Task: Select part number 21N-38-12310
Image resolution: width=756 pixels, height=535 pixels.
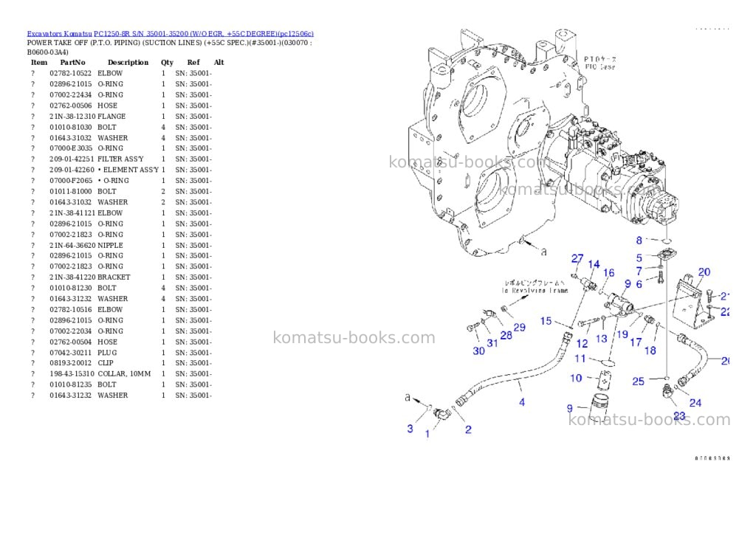Action: coord(72,117)
